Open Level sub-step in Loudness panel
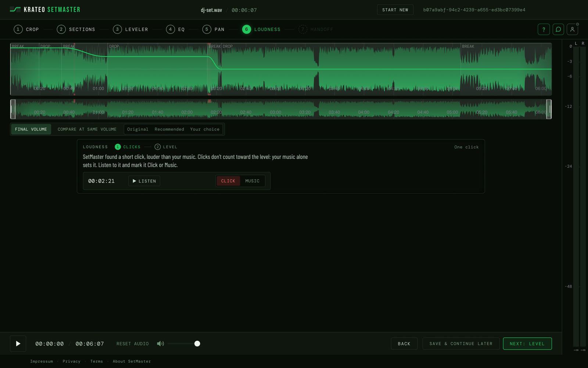This screenshot has width=588, height=368. point(166,147)
